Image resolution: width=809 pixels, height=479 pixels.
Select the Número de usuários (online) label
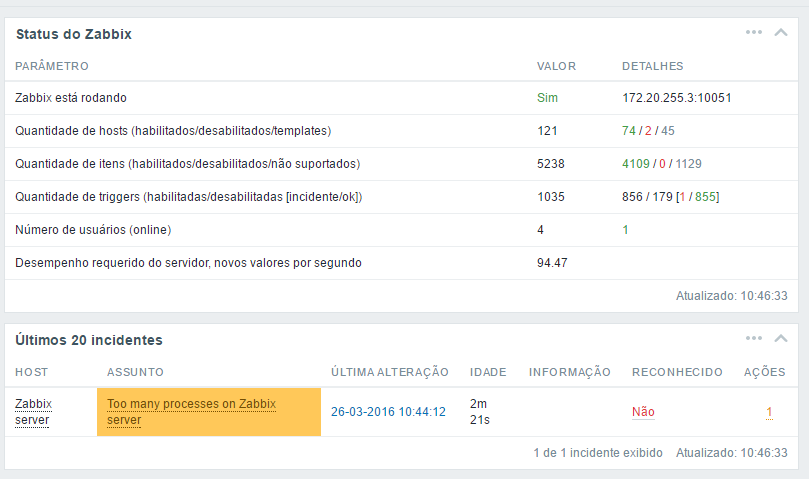coord(93,230)
